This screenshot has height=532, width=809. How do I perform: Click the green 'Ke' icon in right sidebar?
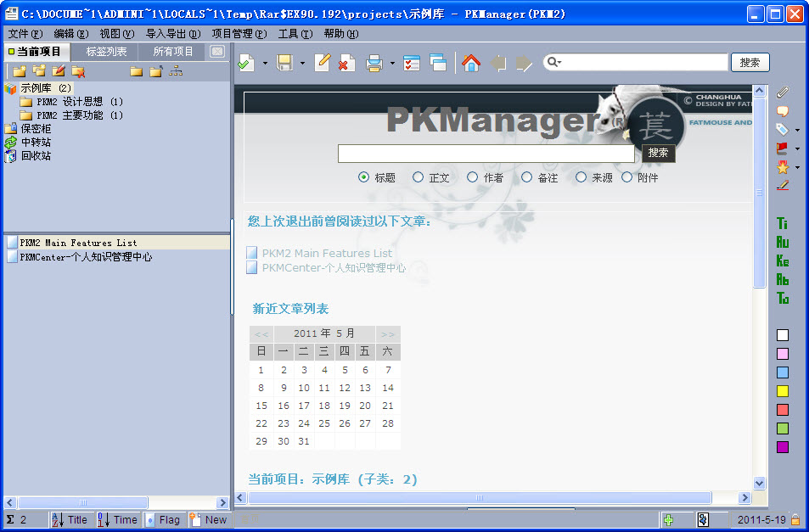pyautogui.click(x=783, y=260)
